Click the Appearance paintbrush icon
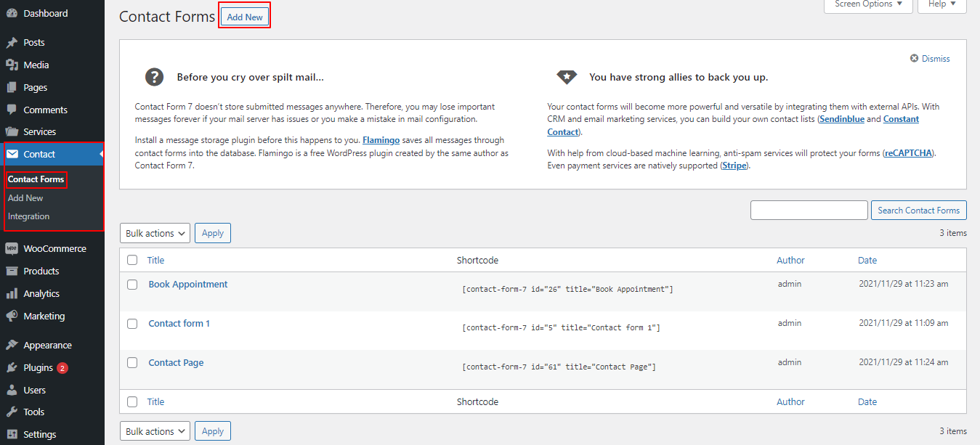 point(12,346)
